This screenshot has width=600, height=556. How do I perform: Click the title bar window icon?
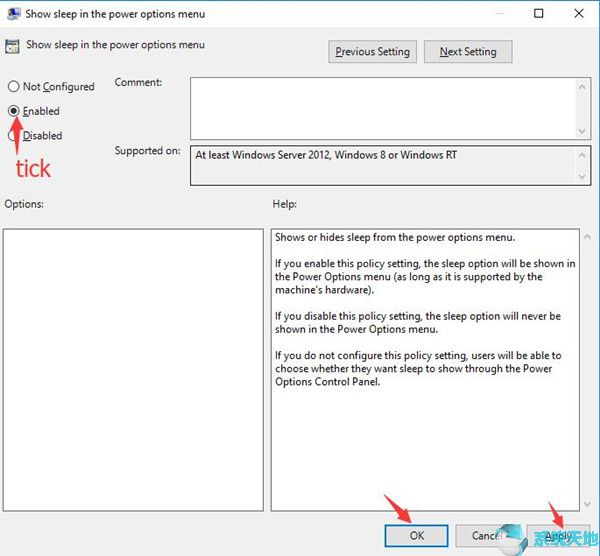[14, 14]
